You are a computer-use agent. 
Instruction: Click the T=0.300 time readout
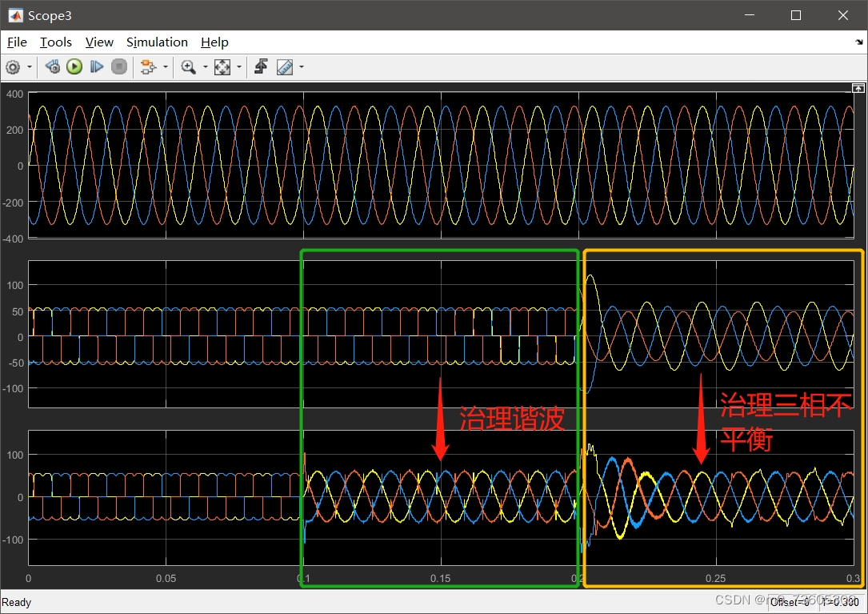pyautogui.click(x=839, y=603)
